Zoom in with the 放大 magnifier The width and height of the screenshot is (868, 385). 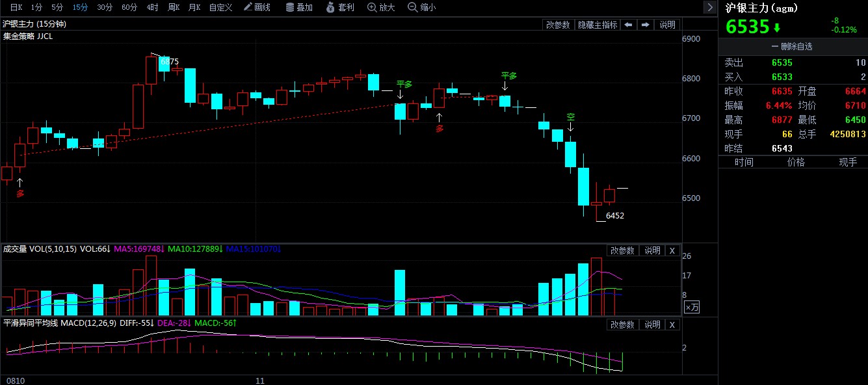click(x=381, y=7)
